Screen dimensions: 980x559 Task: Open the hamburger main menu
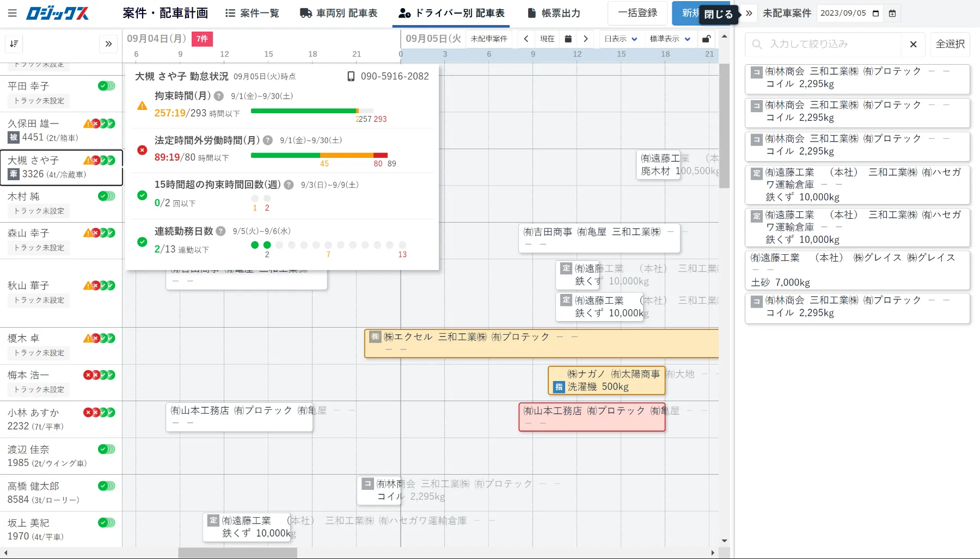click(x=13, y=13)
